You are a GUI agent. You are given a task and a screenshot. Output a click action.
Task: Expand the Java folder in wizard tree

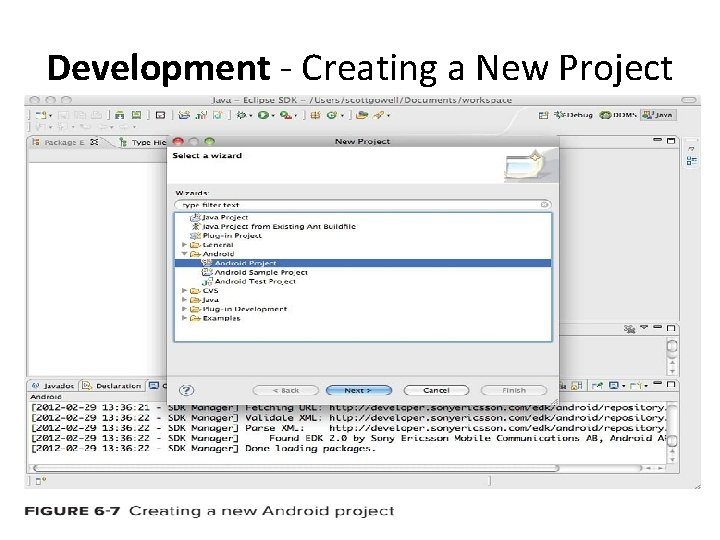(185, 300)
